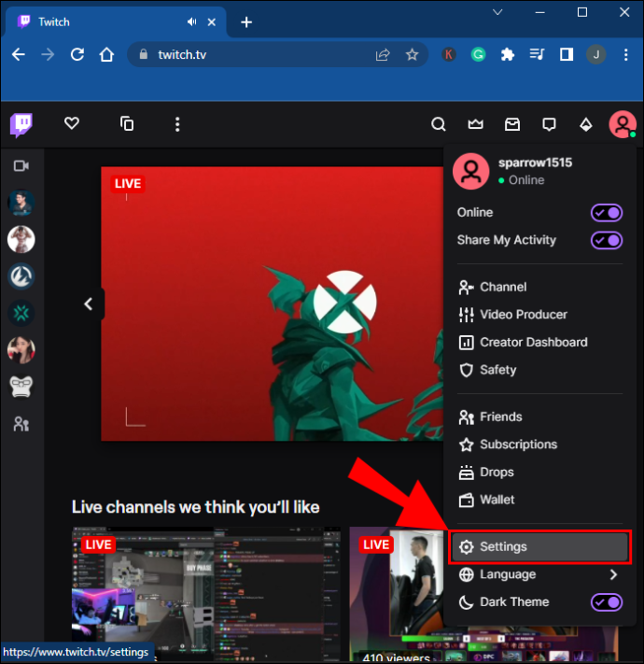Click the previous carousel arrow
Screen dimensions: 644x664
[x=89, y=304]
